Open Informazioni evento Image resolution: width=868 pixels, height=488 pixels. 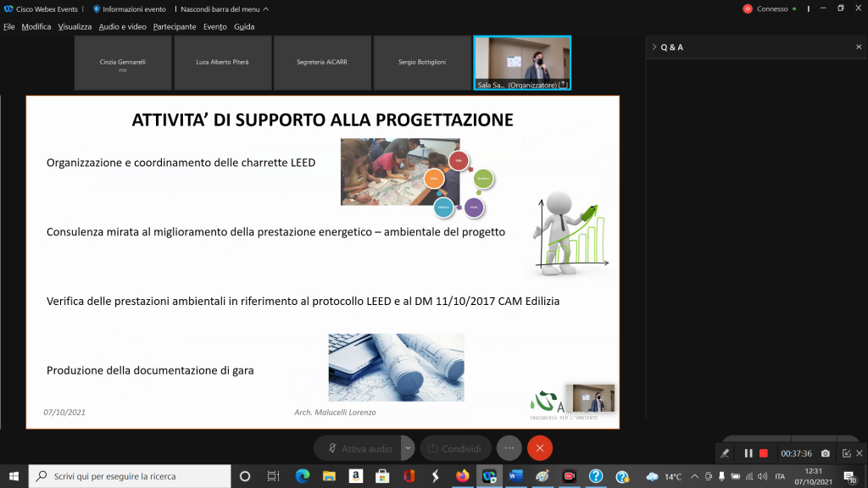tap(132, 8)
